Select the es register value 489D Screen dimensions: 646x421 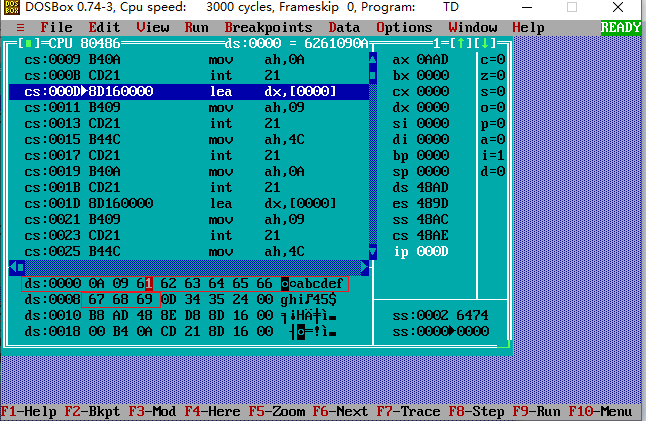click(433, 203)
